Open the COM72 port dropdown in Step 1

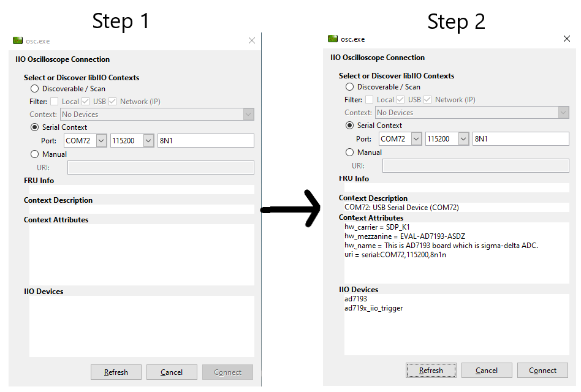point(101,141)
